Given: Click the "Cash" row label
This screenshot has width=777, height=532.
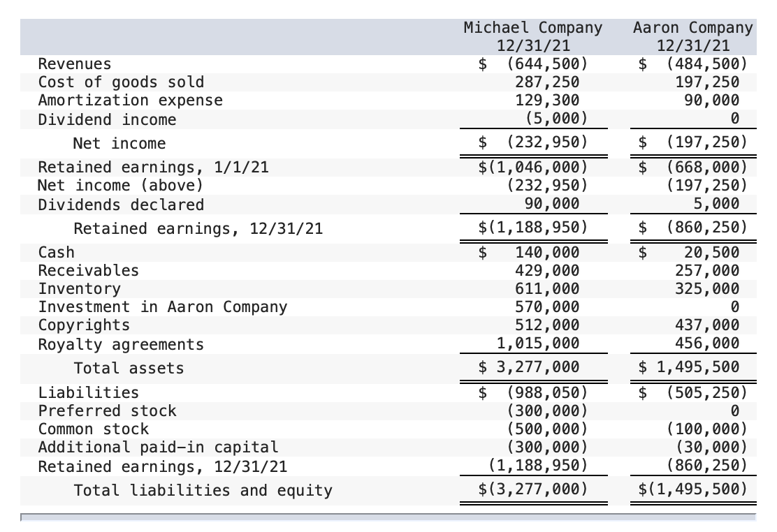Looking at the screenshot, I should [57, 253].
